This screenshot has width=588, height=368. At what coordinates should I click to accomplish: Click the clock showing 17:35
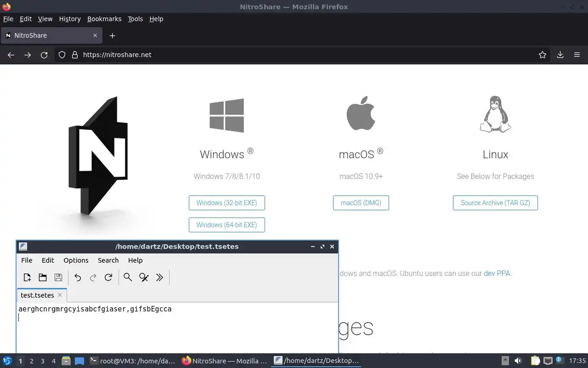[x=577, y=361]
